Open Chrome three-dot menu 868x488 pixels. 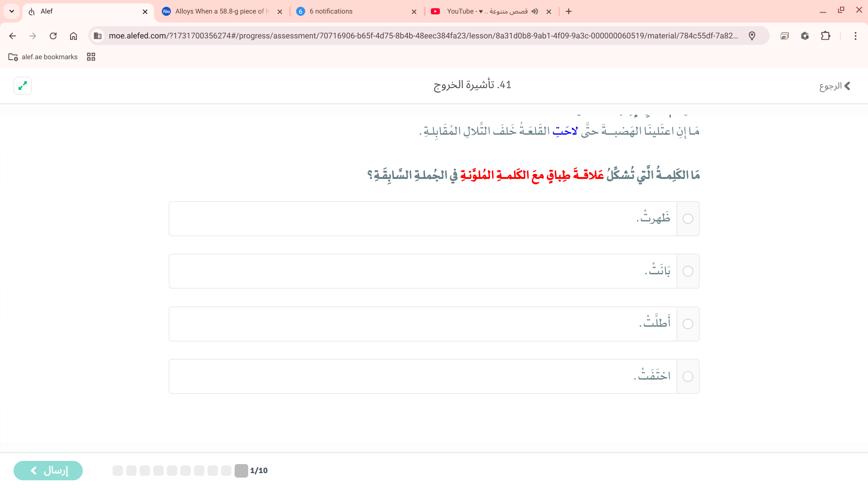click(x=855, y=36)
